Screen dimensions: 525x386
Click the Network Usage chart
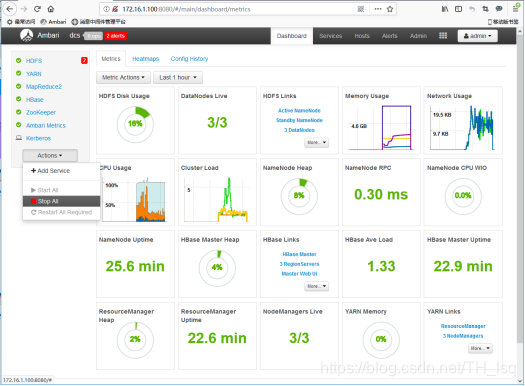[462, 127]
